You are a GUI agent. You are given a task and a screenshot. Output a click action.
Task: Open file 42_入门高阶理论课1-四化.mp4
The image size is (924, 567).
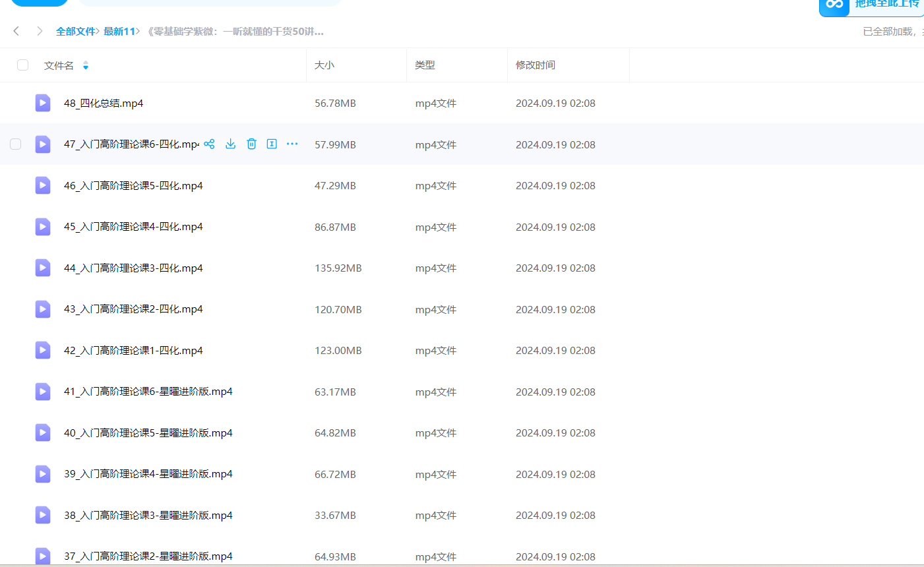click(133, 350)
